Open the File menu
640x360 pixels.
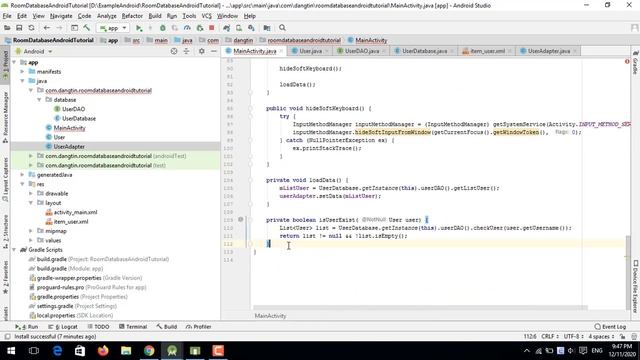7,16
